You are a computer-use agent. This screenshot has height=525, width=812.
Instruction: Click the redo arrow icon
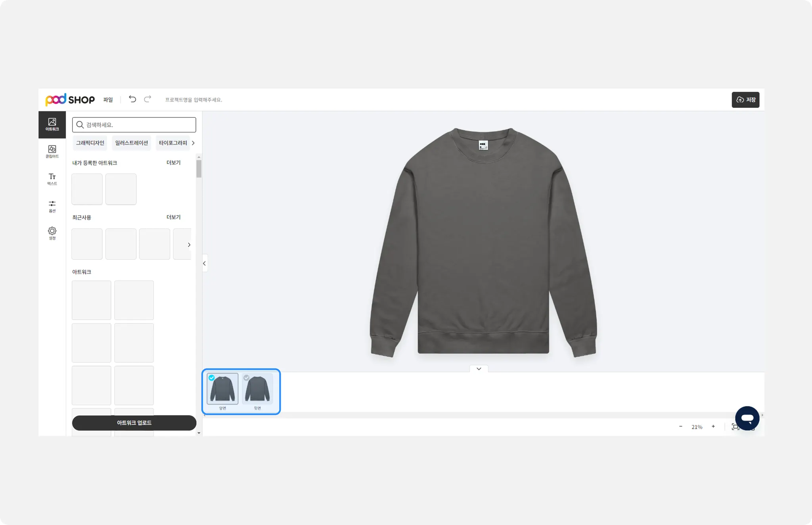coord(147,99)
